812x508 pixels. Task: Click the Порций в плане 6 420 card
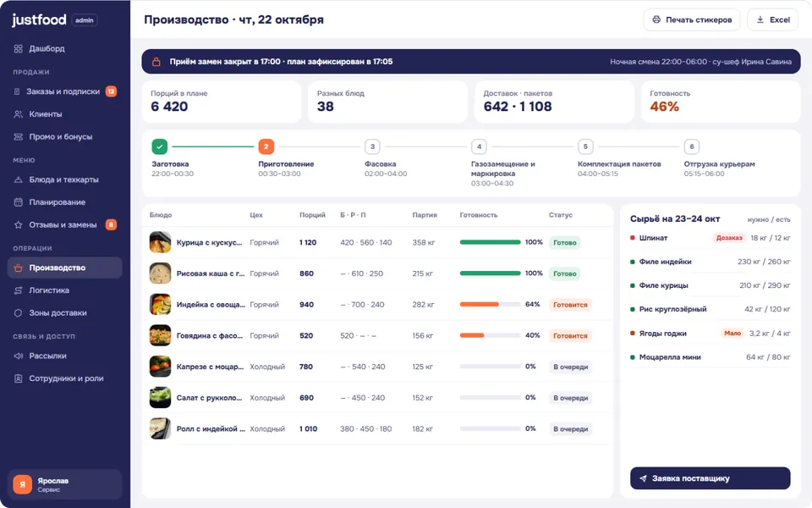pos(221,102)
